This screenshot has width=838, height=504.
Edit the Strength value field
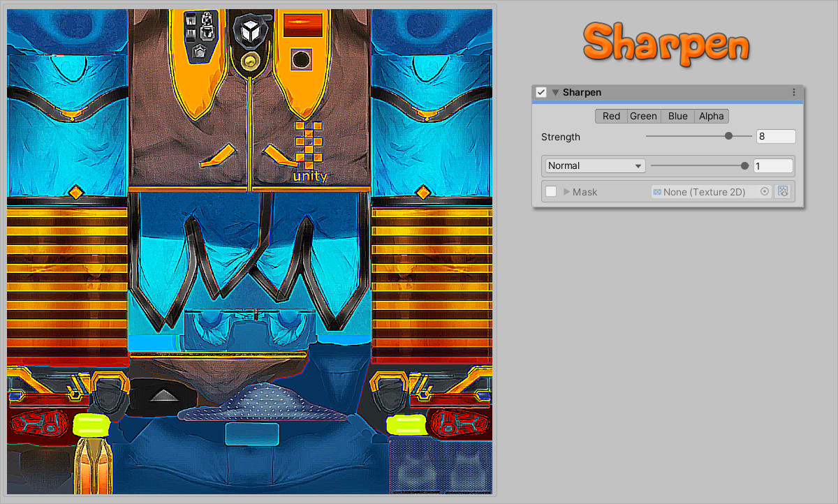[x=776, y=137]
